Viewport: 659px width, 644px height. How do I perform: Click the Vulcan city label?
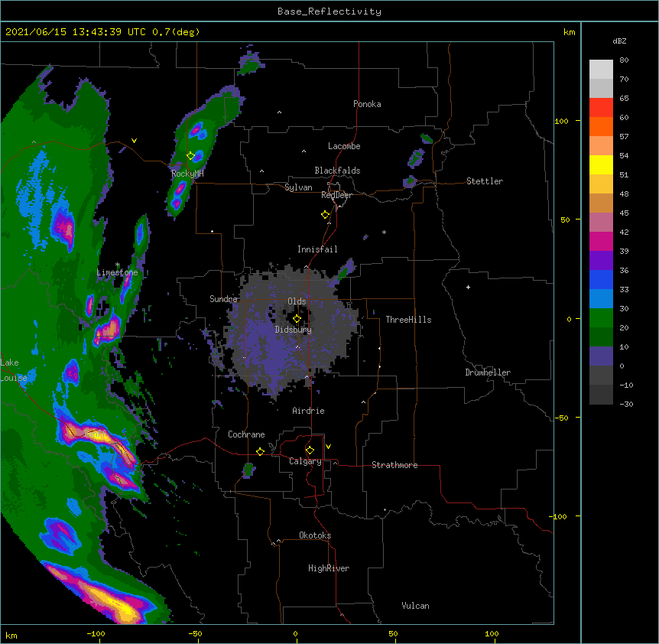pos(415,606)
